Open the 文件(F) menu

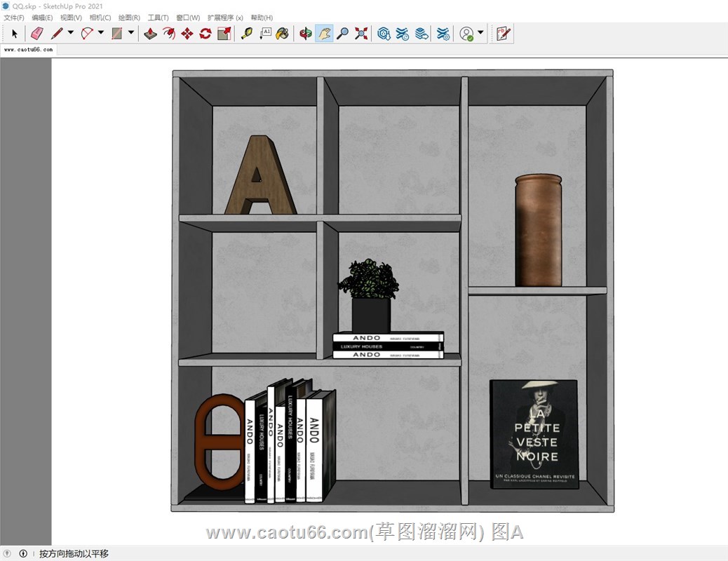13,18
